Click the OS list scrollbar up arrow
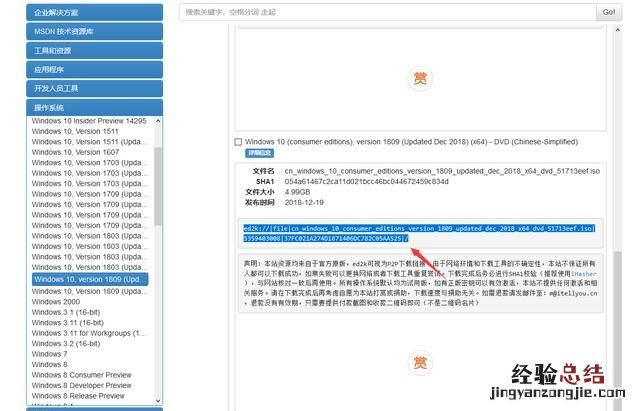Viewport: 640px width, 411px height. (158, 121)
